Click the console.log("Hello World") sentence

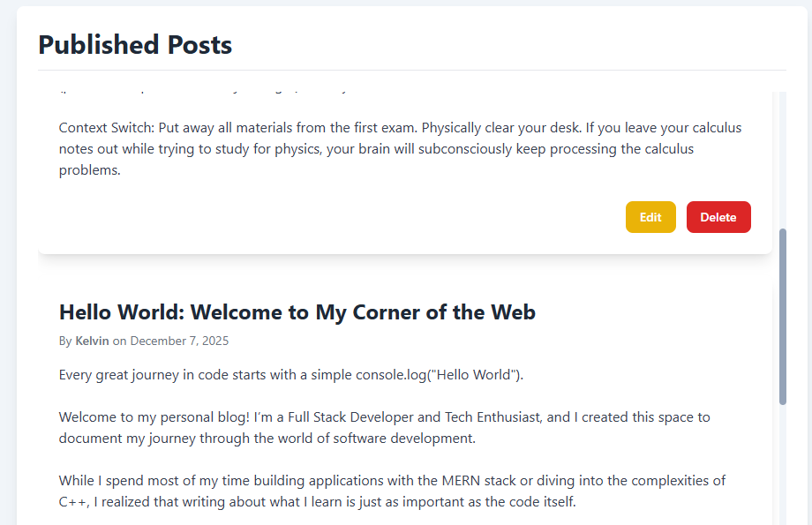coord(291,374)
